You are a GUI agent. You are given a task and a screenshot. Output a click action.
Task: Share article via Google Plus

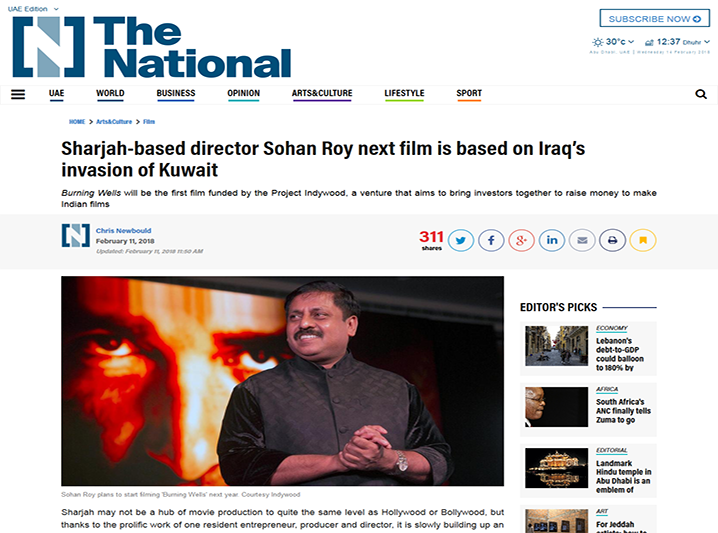pyautogui.click(x=522, y=240)
